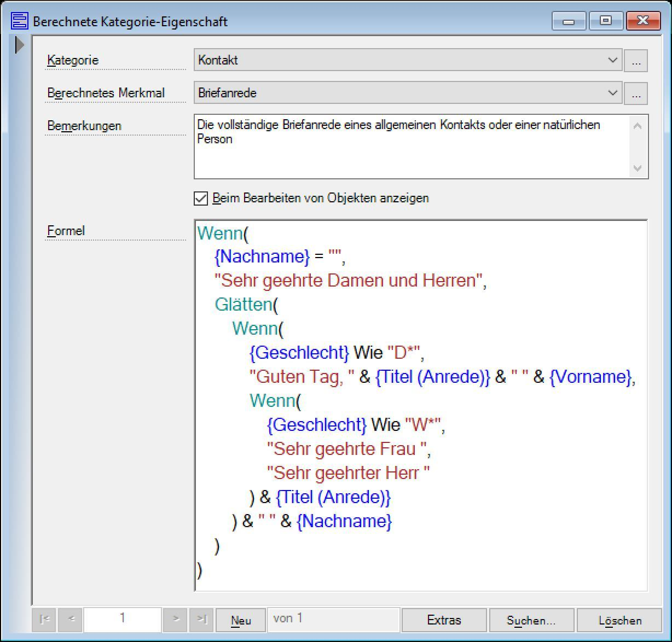This screenshot has width=672, height=642.
Task: Click the text "D*" in formula
Action: coord(403,353)
